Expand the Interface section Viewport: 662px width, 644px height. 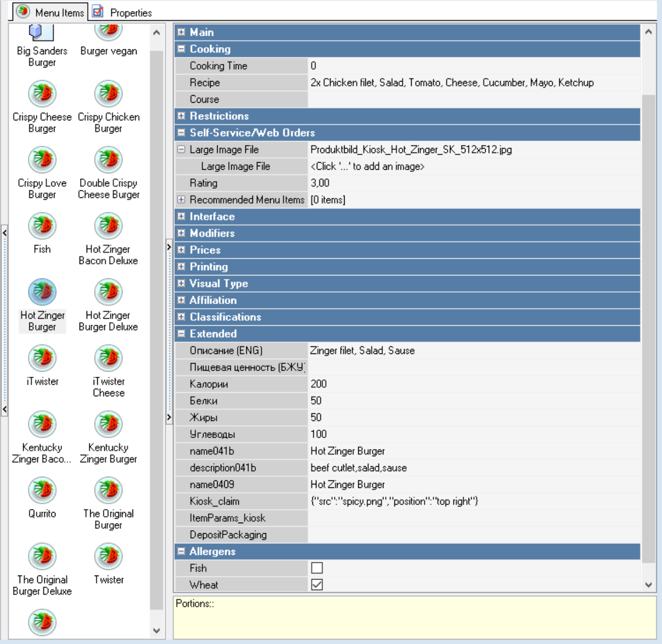point(181,216)
